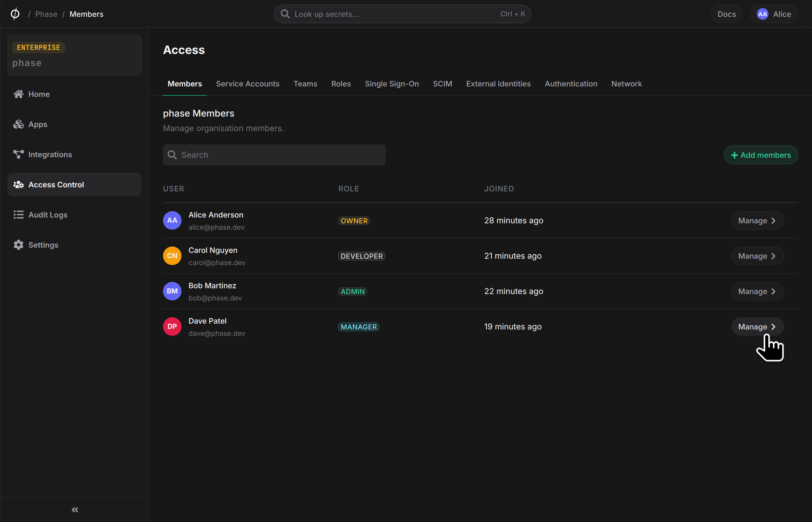
Task: Click alice@phase.dev email
Action: [x=216, y=227]
